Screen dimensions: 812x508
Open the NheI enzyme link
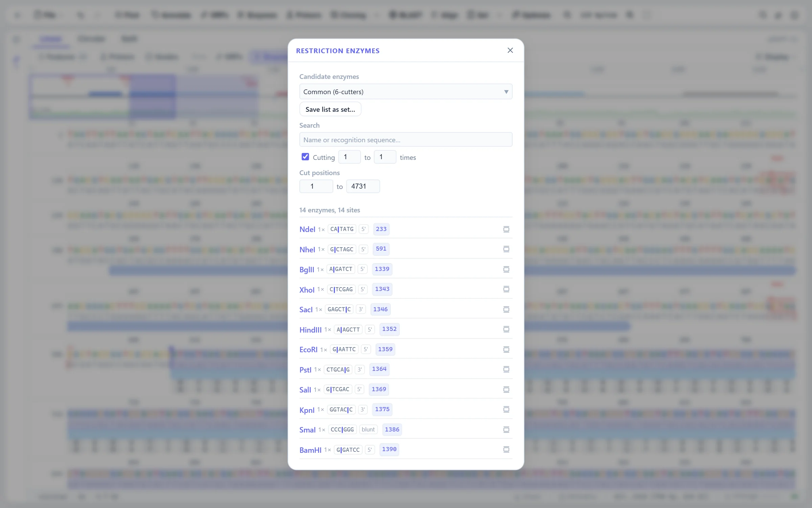click(307, 250)
